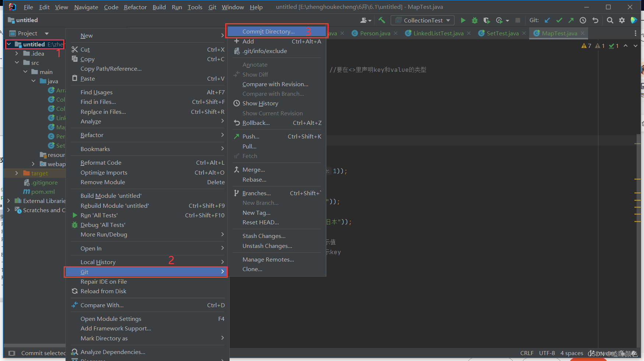Close the Person.java tab
This screenshot has height=361, width=644.
[x=396, y=33]
